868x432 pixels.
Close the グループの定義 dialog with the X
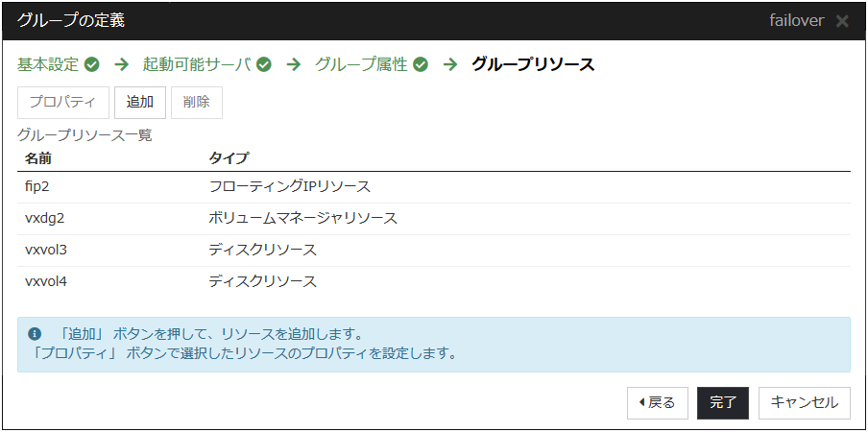click(842, 20)
